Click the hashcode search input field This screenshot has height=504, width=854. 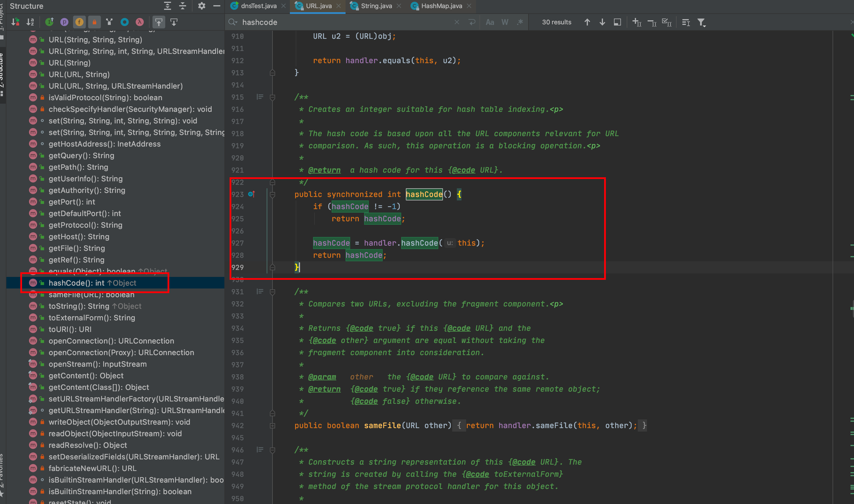click(x=347, y=22)
